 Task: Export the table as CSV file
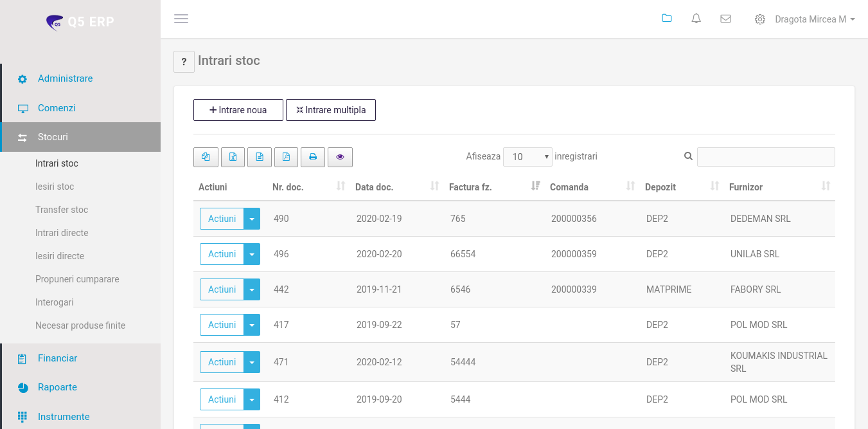260,157
